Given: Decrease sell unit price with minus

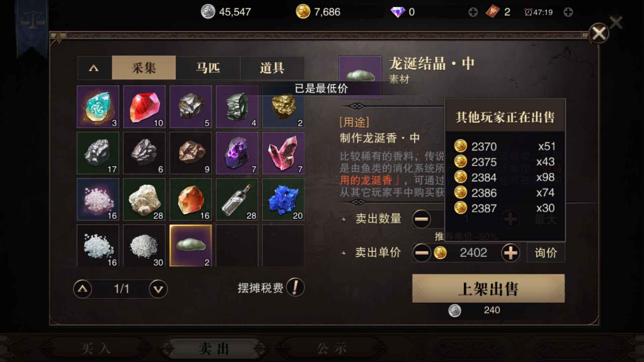Looking at the screenshot, I should click(422, 253).
